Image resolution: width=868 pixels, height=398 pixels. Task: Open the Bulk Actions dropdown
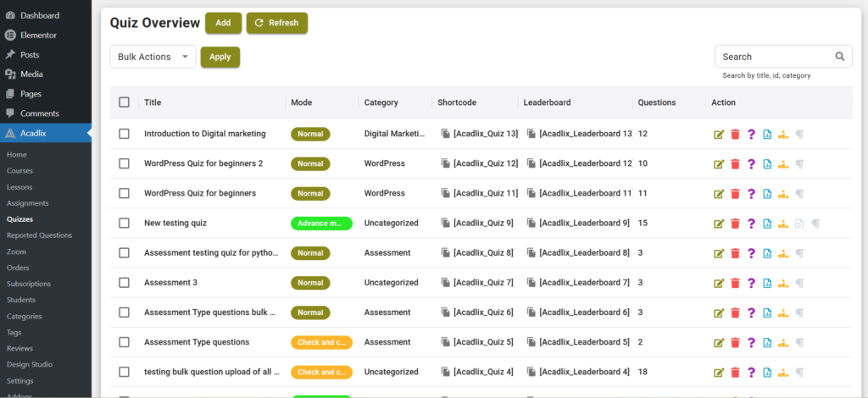click(153, 57)
